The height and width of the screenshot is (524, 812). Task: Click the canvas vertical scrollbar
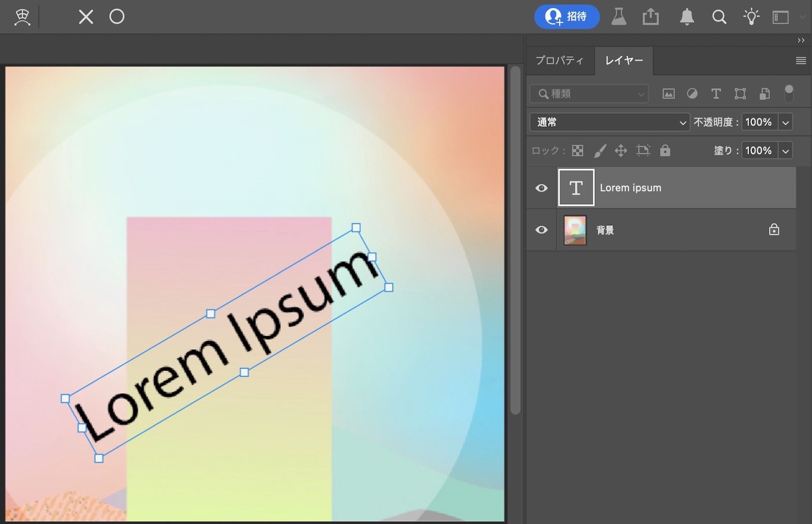point(515,241)
